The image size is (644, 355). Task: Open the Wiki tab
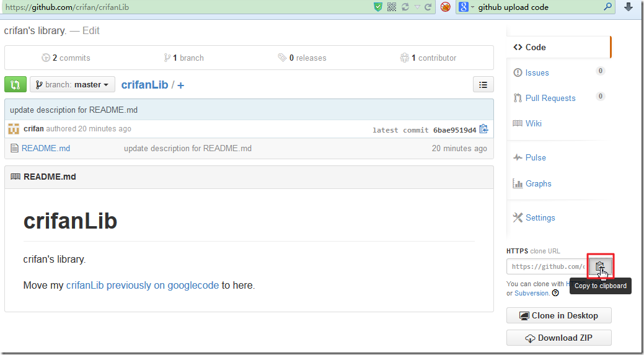tap(534, 123)
